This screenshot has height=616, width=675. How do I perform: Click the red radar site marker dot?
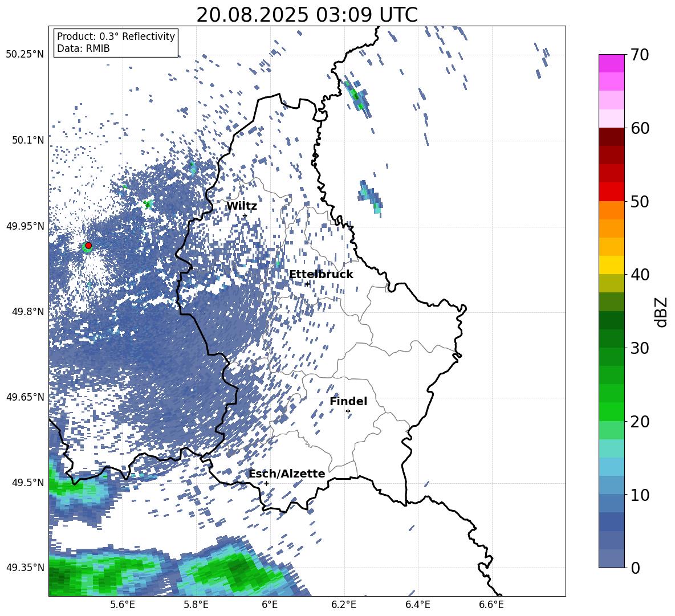coord(88,246)
